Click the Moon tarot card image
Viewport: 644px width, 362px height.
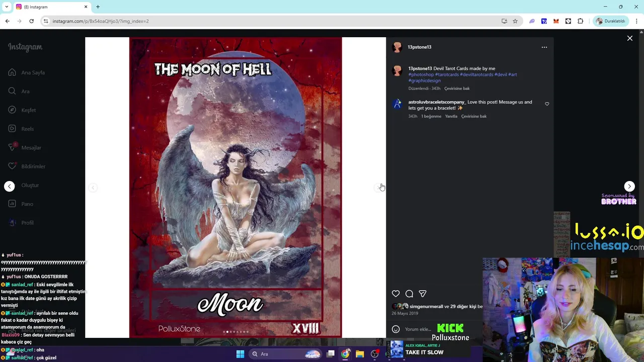(235, 187)
